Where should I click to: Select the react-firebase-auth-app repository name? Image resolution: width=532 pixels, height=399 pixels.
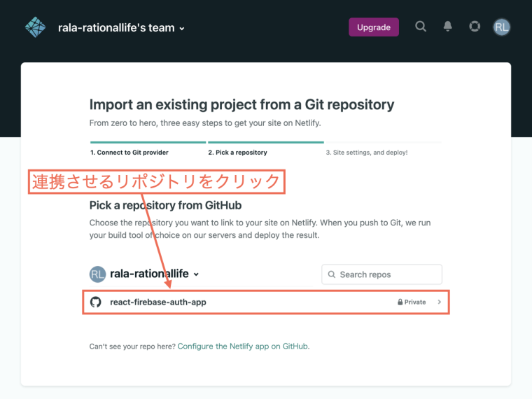(x=157, y=302)
